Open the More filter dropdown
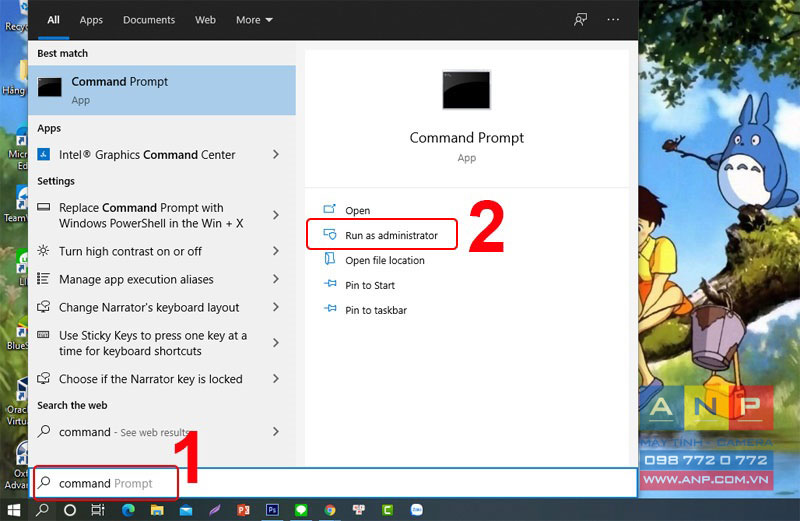800x521 pixels. click(254, 20)
